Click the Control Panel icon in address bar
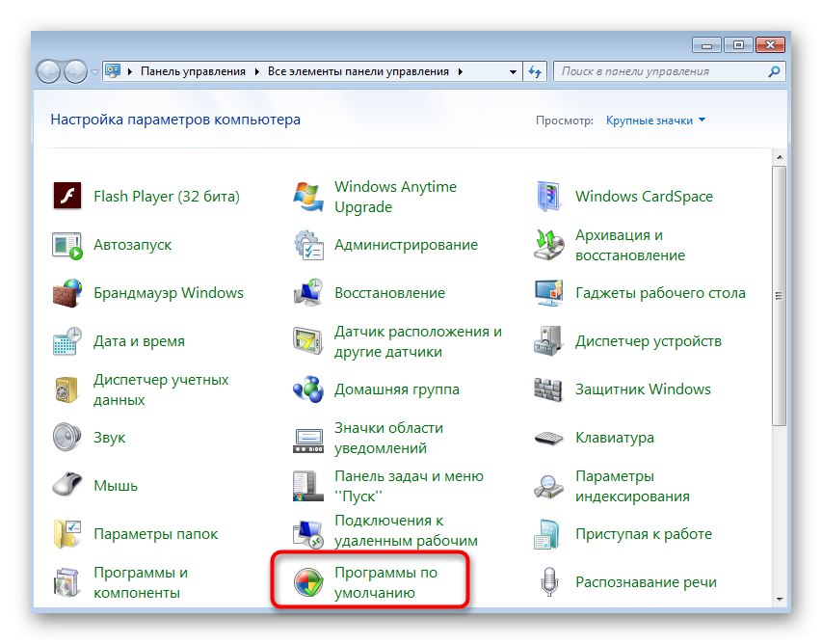822x644 pixels. (x=113, y=70)
